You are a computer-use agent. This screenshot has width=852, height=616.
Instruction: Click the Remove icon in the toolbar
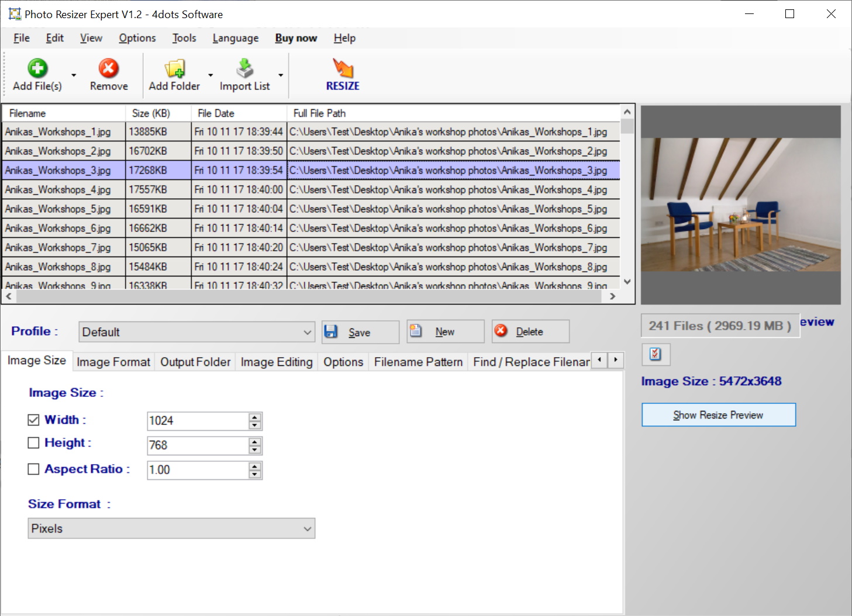tap(108, 68)
